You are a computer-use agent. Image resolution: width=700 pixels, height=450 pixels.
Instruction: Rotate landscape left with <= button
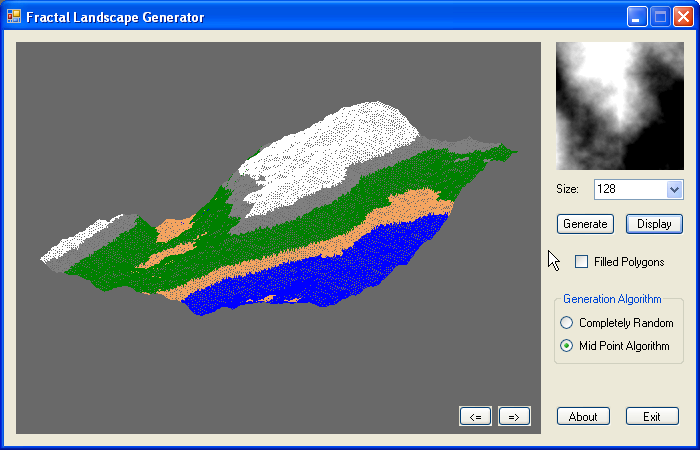(475, 417)
